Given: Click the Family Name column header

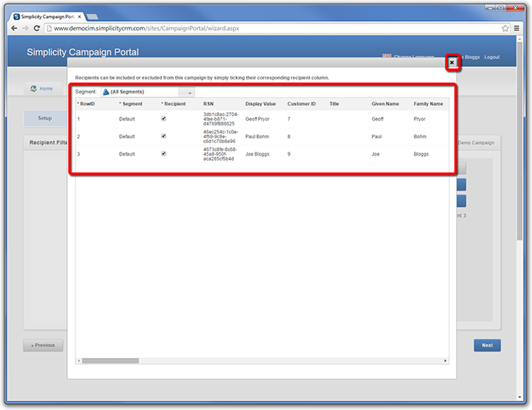Looking at the screenshot, I should pos(428,104).
